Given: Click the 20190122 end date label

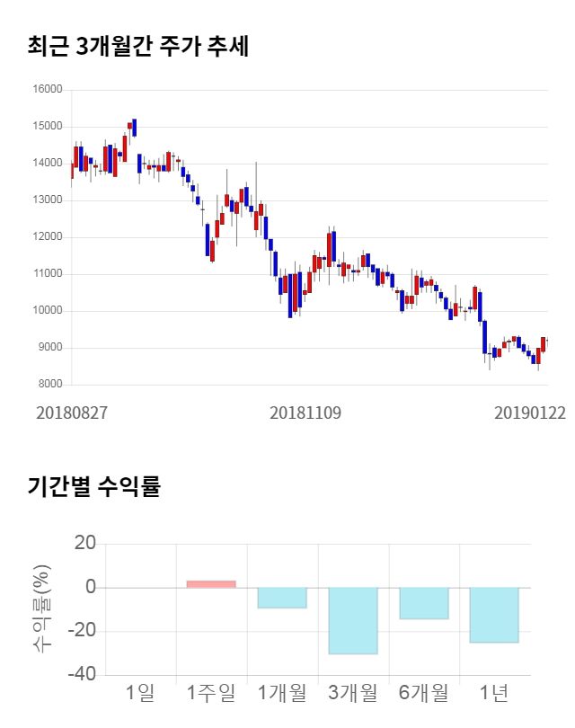Looking at the screenshot, I should click(x=530, y=413).
